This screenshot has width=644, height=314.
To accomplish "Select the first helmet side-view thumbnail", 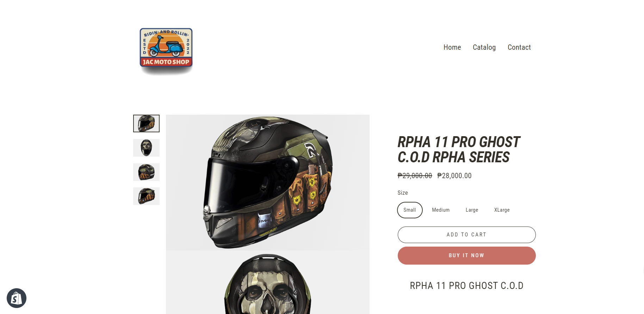I will [x=146, y=123].
